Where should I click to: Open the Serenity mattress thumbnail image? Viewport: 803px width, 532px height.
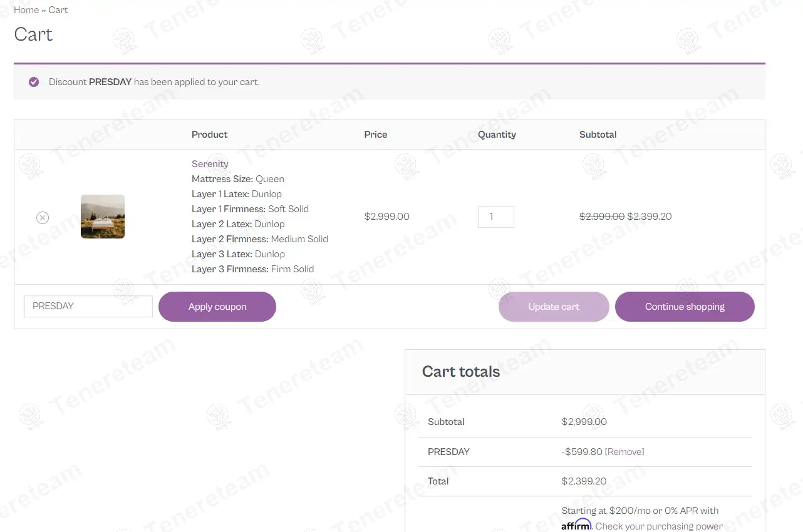[103, 217]
